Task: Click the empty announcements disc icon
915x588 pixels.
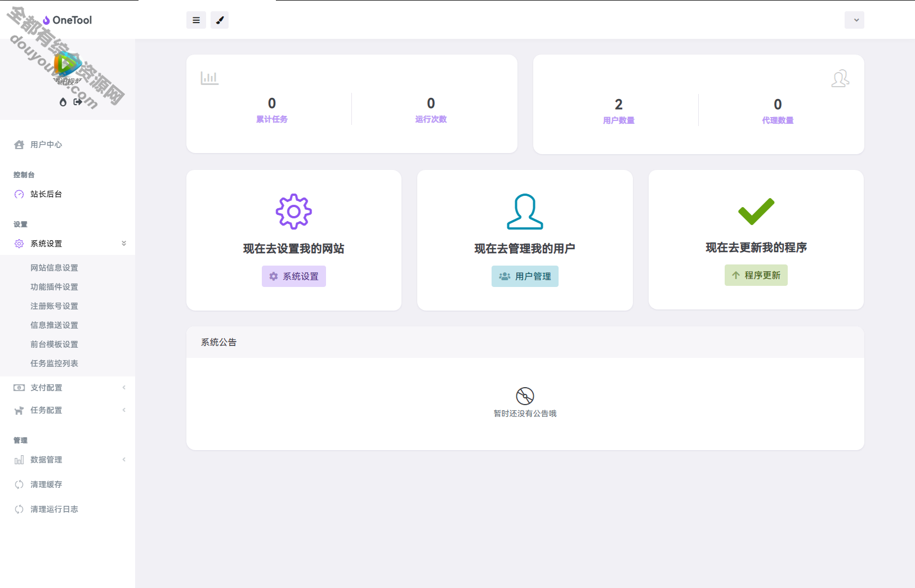Action: [x=525, y=396]
